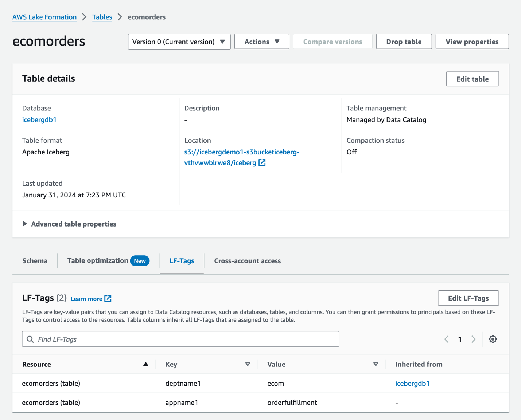This screenshot has width=521, height=420.
Task: Click the last updated date January 31, 2024
Action: click(74, 195)
